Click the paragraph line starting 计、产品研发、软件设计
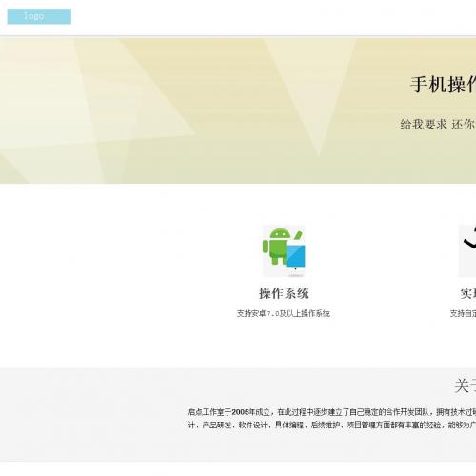 [x=332, y=425]
